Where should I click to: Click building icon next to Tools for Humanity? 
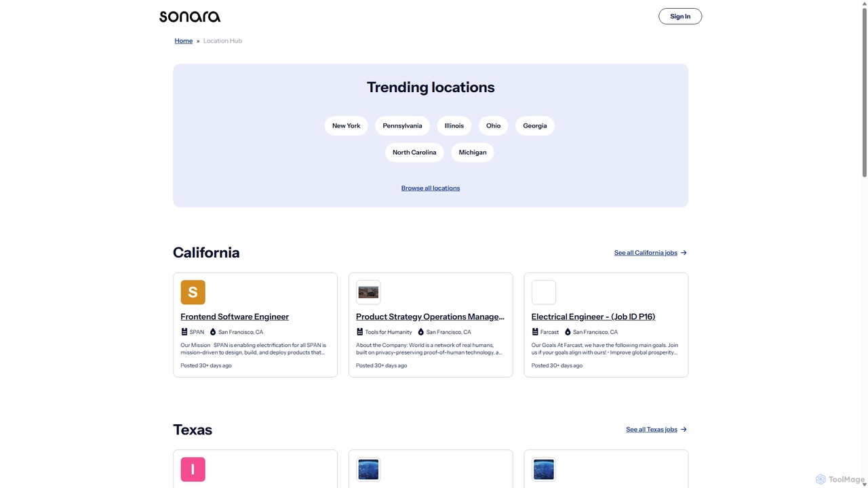359,332
